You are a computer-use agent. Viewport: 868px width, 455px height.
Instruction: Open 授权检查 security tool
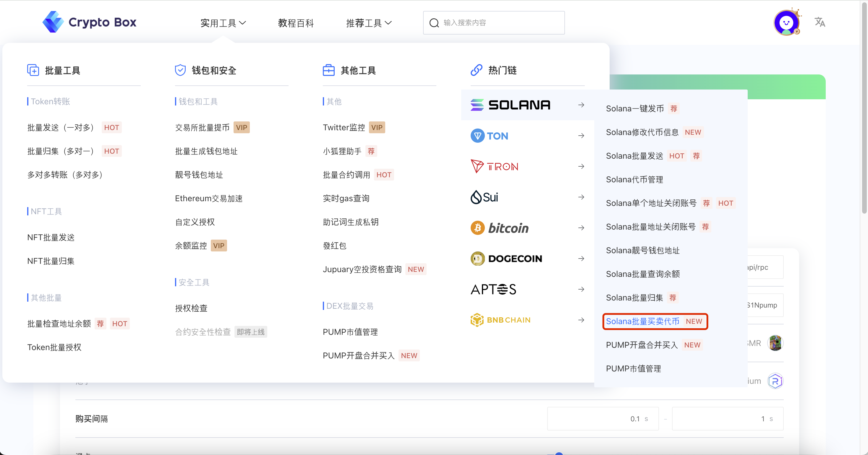[191, 308]
